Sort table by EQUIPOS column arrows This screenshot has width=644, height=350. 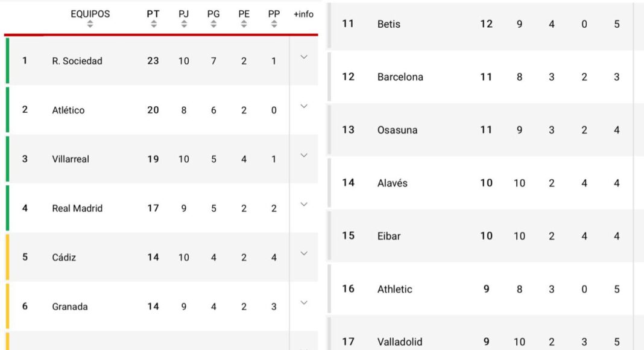(90, 24)
